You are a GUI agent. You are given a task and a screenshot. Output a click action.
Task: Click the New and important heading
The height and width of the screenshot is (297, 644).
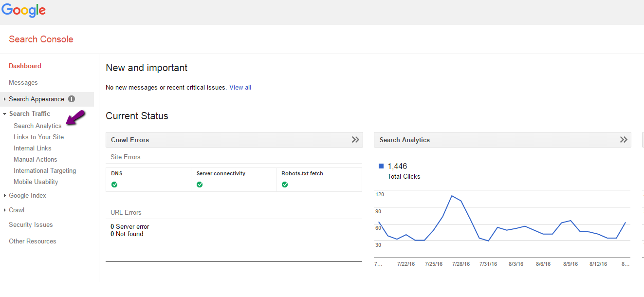[x=147, y=68]
